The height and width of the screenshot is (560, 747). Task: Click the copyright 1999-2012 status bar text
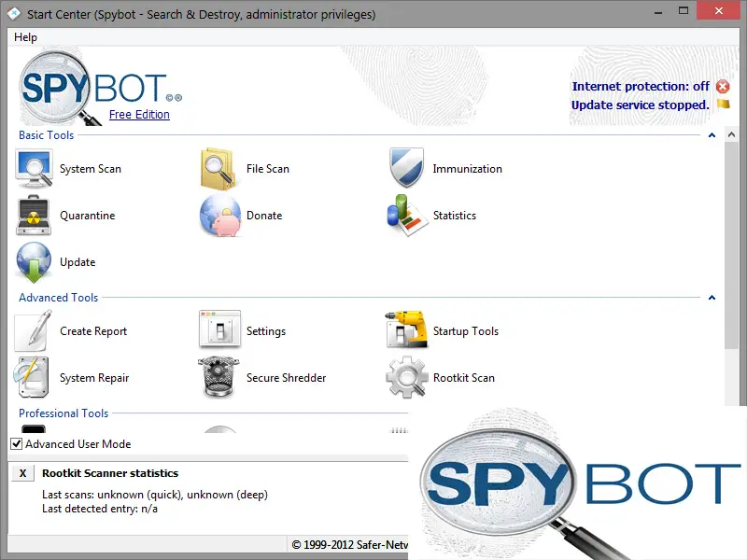[349, 545]
